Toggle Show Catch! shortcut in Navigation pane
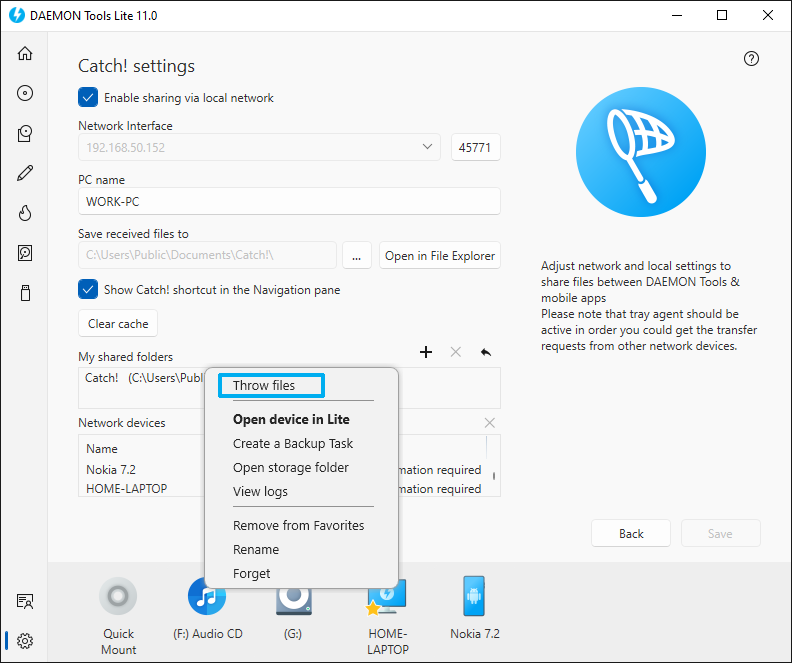The height and width of the screenshot is (663, 792). click(x=88, y=289)
